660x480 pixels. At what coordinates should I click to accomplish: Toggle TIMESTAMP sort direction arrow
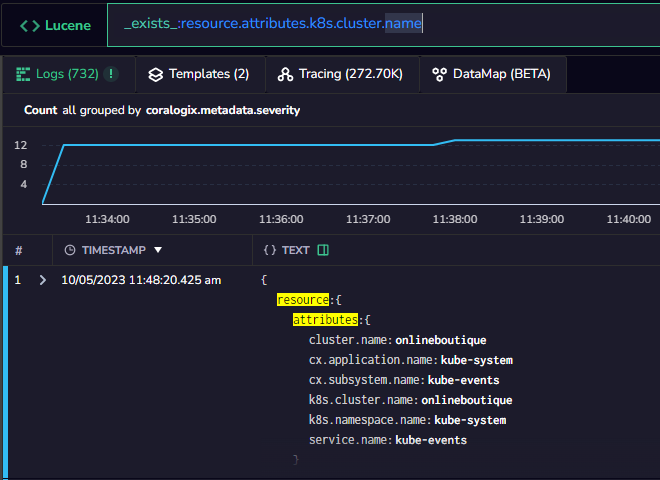click(158, 250)
